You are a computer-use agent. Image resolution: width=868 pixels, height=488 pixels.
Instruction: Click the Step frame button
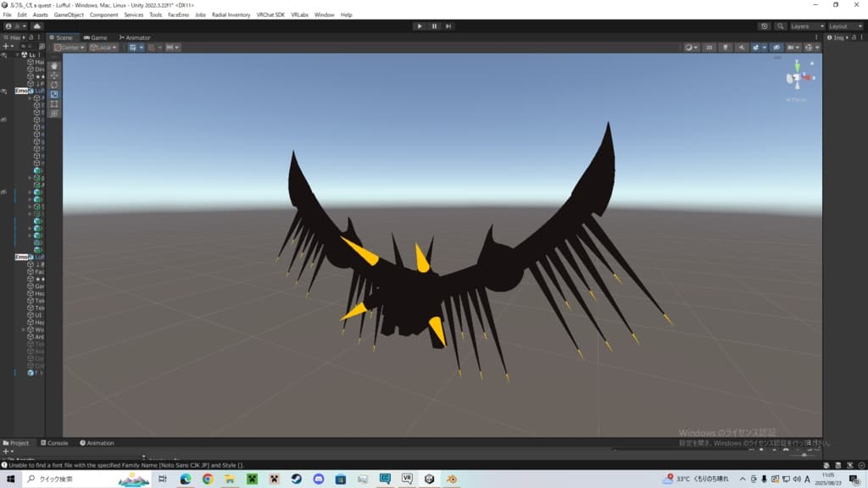tap(448, 26)
